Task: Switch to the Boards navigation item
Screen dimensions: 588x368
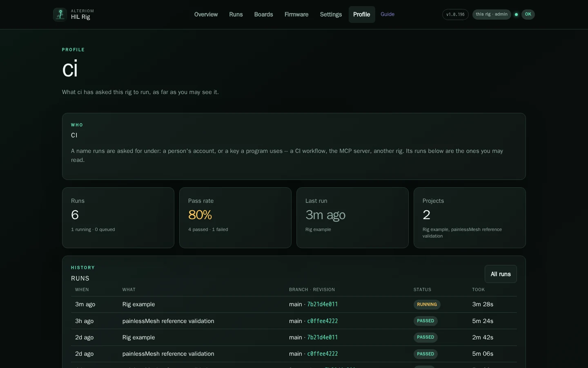Action: [x=263, y=14]
